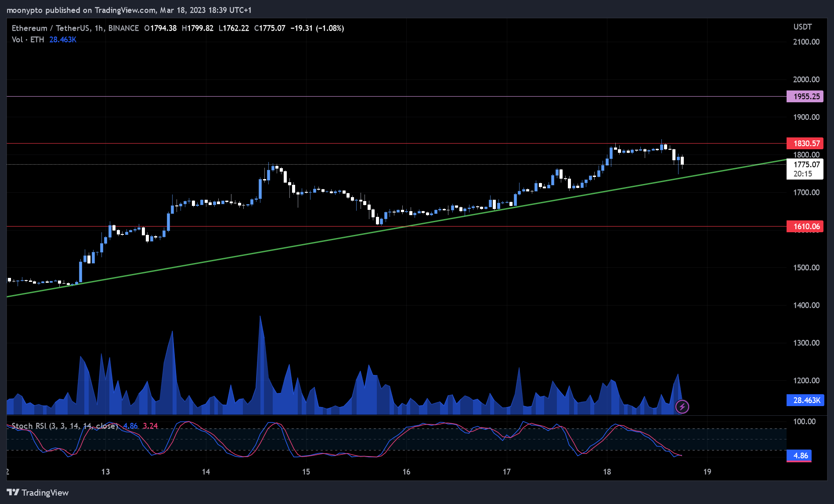Viewport: 834px width, 504px height.
Task: Click the close value C1775.07 in legend
Action: tap(270, 28)
